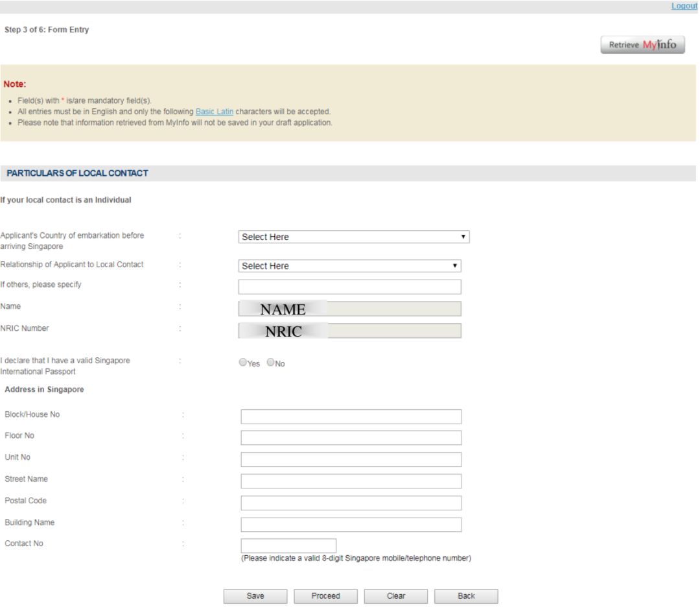This screenshot has width=700, height=611.
Task: Open Country of embarkation dropdown
Action: point(353,237)
